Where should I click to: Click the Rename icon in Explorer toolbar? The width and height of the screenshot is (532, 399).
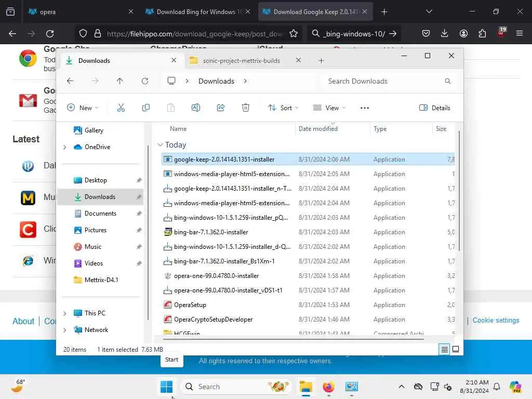(196, 108)
